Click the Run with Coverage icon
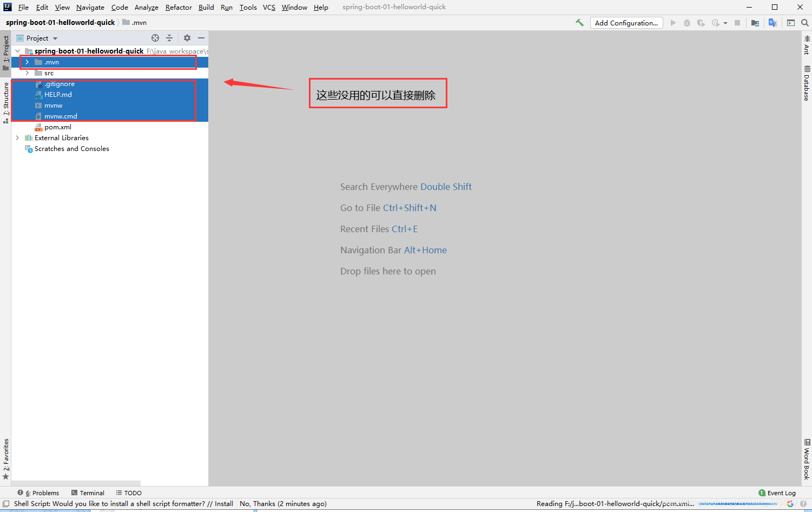Viewport: 812px width, 512px height. tap(701, 23)
